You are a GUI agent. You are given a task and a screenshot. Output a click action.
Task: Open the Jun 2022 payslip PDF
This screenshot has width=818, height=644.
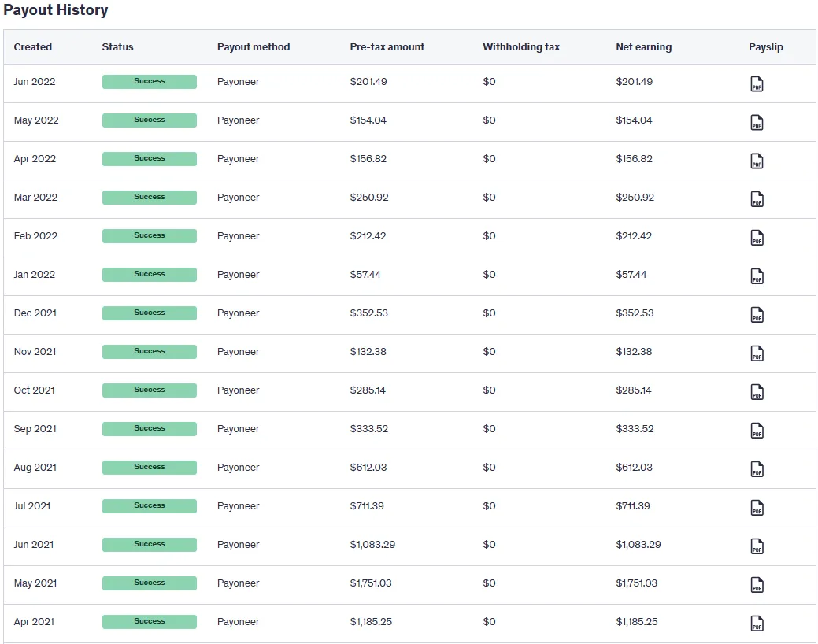757,84
